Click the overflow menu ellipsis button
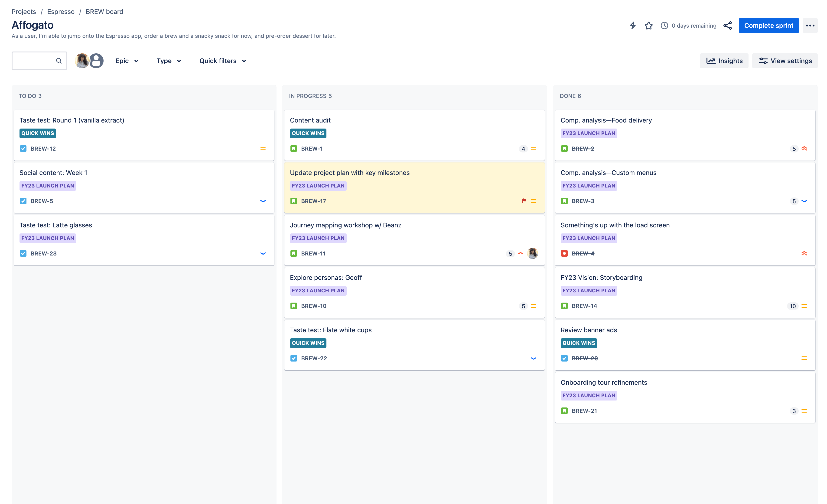This screenshot has width=827, height=504. point(810,25)
